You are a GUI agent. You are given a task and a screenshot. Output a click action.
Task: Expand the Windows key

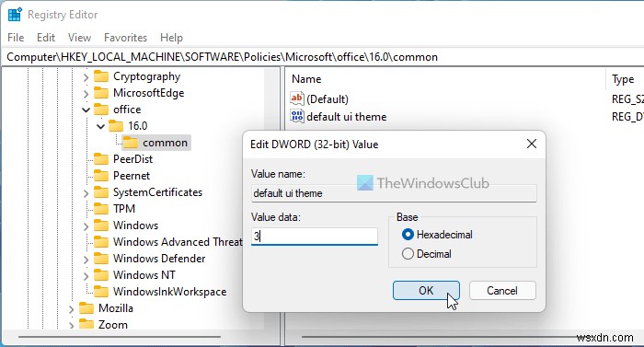[x=86, y=226]
